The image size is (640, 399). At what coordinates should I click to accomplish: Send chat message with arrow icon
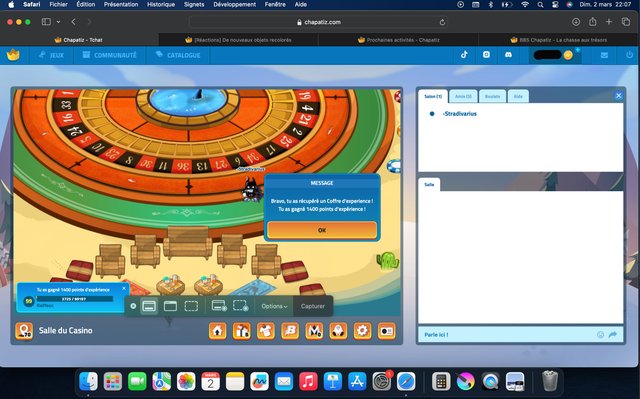(x=613, y=335)
